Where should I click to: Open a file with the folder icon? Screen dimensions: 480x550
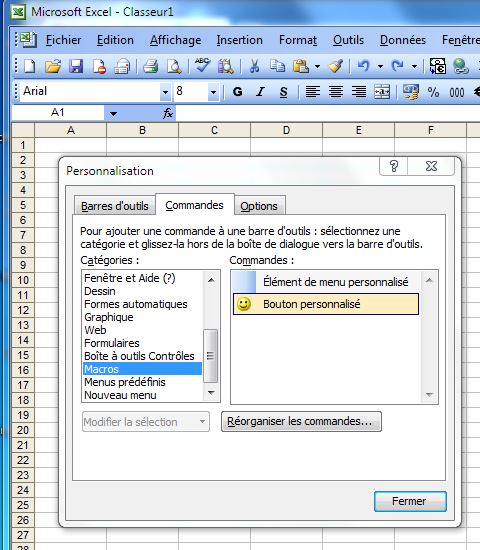coord(53,66)
